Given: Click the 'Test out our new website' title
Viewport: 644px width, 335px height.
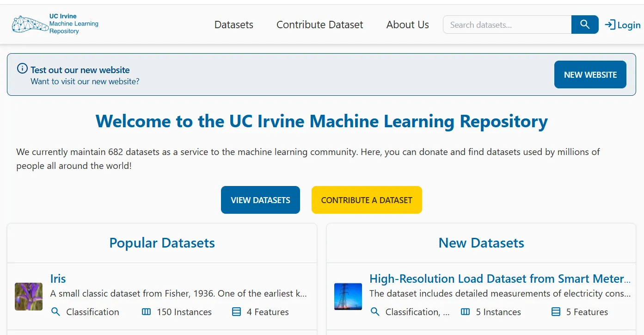Looking at the screenshot, I should [80, 70].
